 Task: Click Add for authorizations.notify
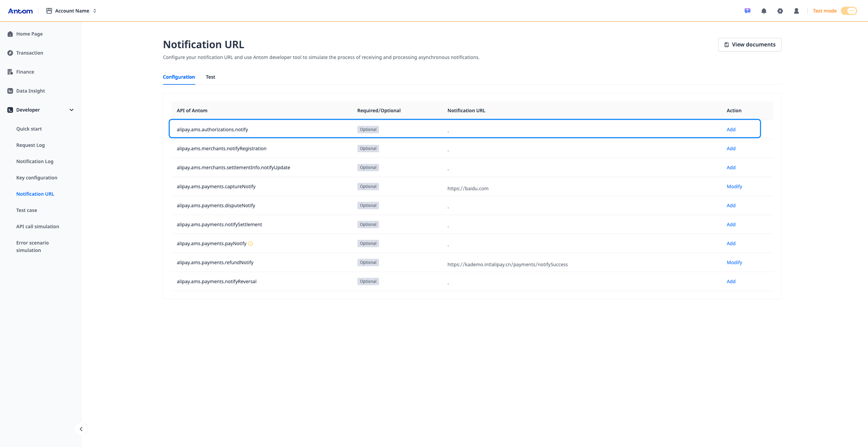click(731, 130)
